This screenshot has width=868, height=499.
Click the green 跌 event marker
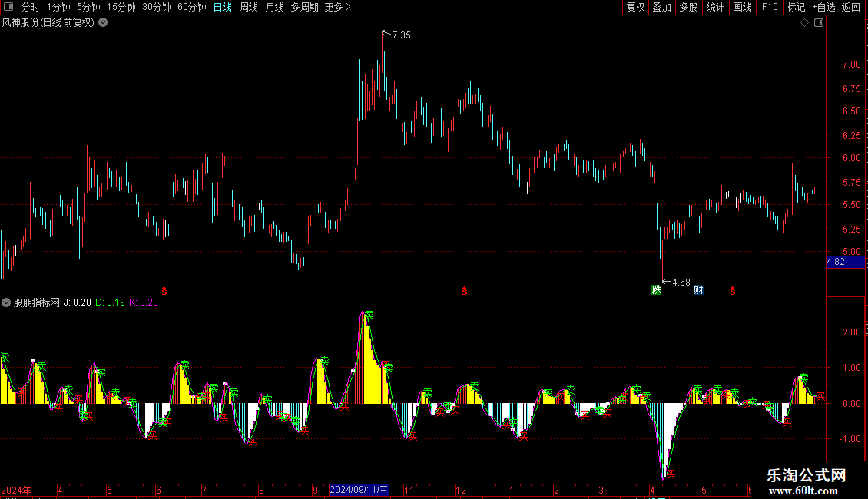[657, 290]
